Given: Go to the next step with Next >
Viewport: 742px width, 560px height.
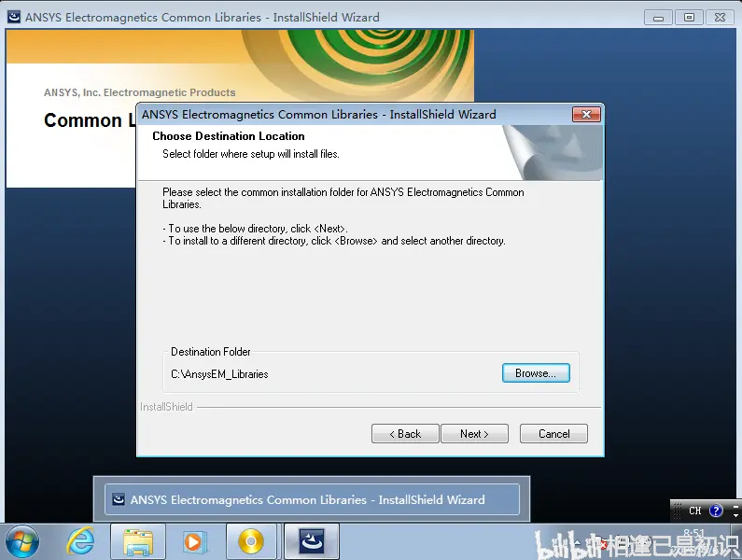Looking at the screenshot, I should tap(474, 434).
